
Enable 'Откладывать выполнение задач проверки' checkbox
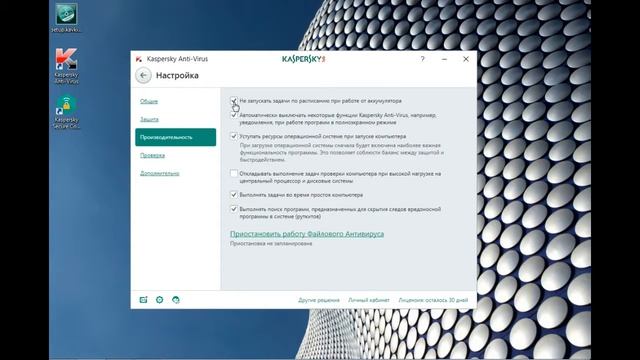[x=234, y=173]
